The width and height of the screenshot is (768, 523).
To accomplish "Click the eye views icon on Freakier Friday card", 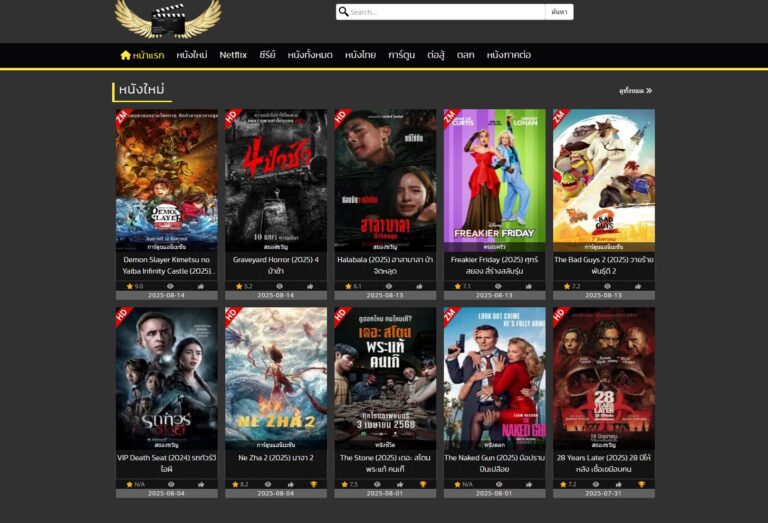I will click(x=498, y=286).
